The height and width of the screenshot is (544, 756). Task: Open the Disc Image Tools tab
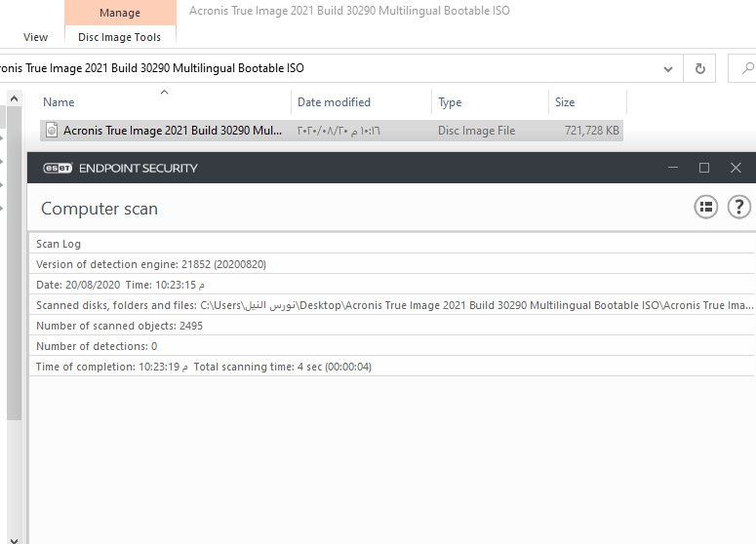(120, 37)
